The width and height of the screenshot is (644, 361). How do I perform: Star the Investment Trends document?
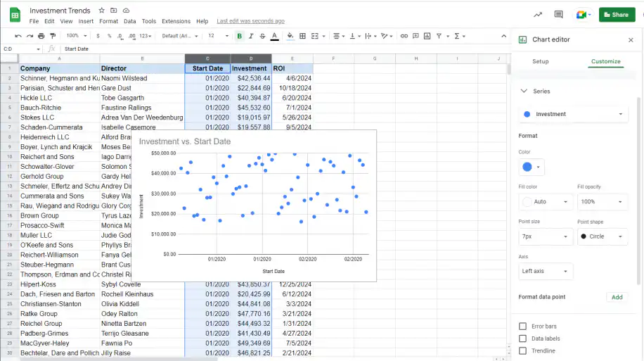pos(101,11)
